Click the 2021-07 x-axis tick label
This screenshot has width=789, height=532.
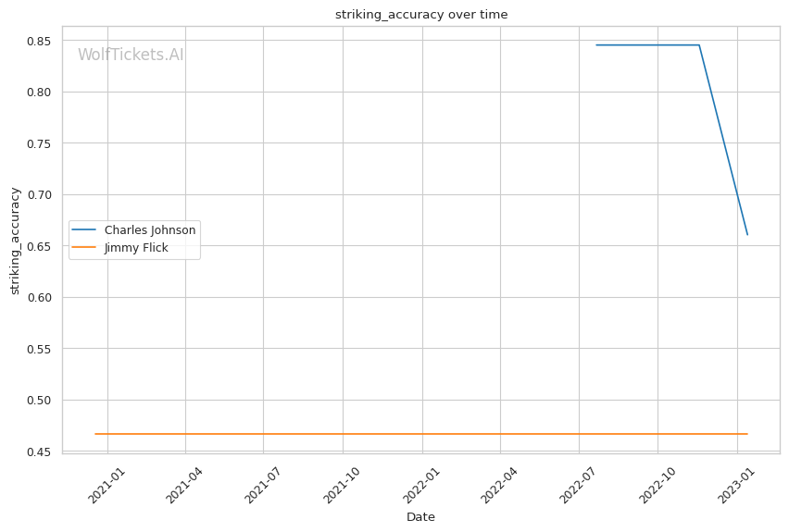pyautogui.click(x=263, y=482)
